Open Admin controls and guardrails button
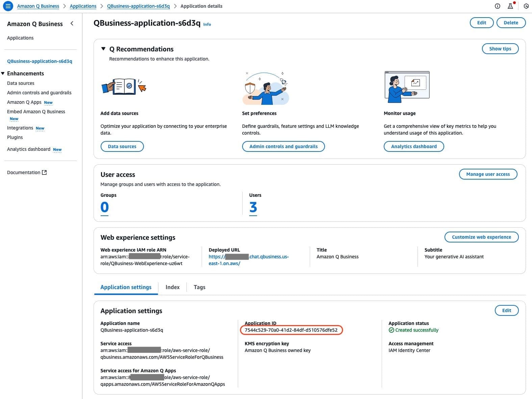 (283, 146)
